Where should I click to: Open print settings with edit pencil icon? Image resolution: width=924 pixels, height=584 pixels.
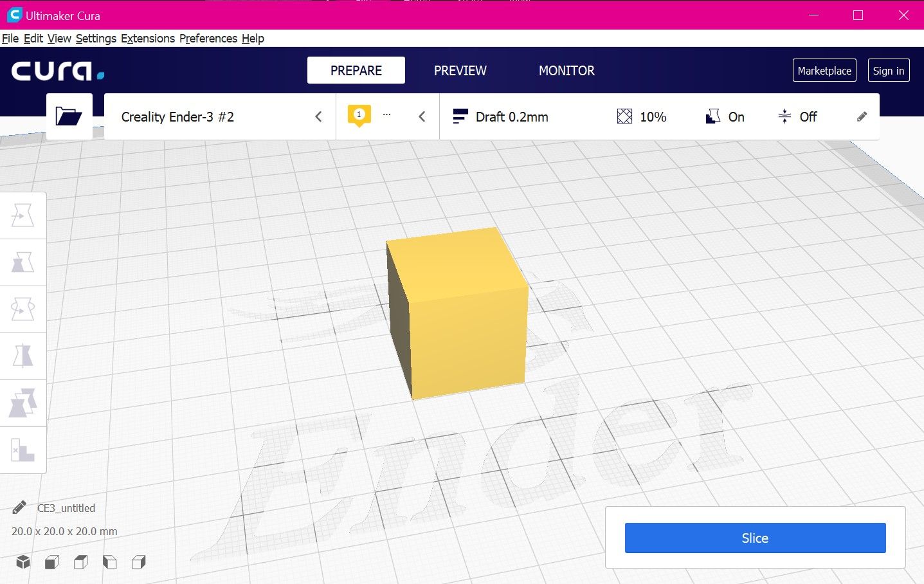[862, 116]
